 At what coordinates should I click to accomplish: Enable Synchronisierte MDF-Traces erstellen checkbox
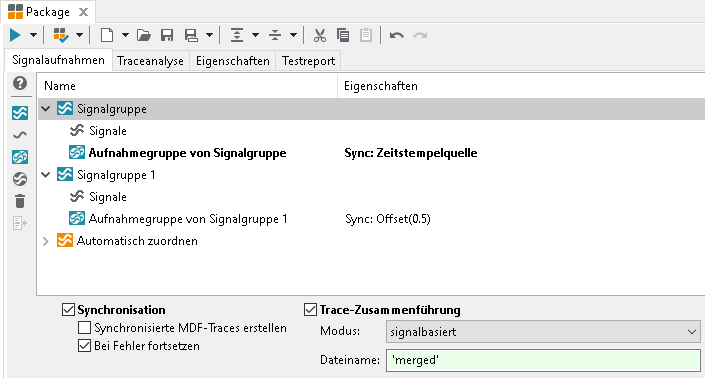[x=85, y=328]
